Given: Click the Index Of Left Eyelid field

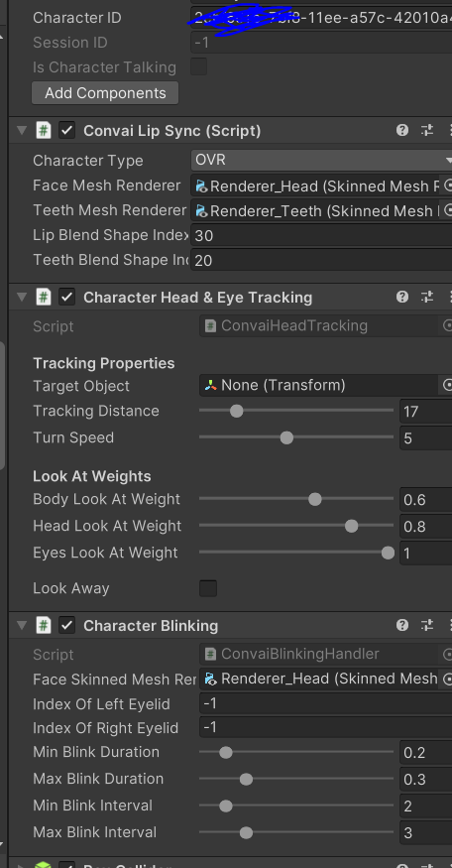Looking at the screenshot, I should click(x=326, y=703).
